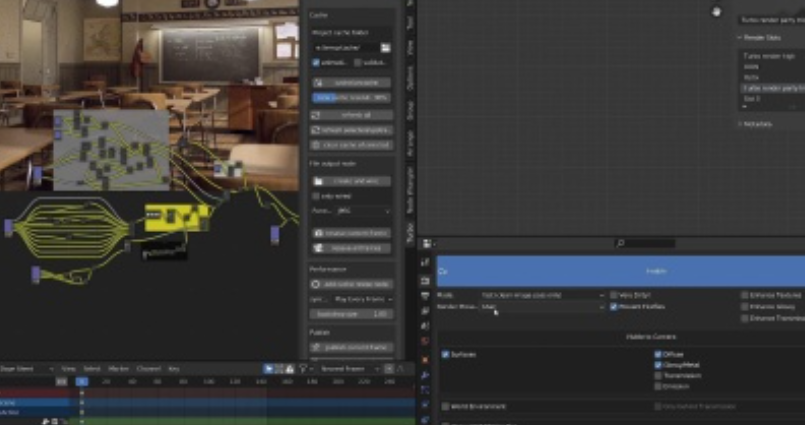This screenshot has height=425, width=805.
Task: Click the blue Enable button
Action: click(x=620, y=270)
